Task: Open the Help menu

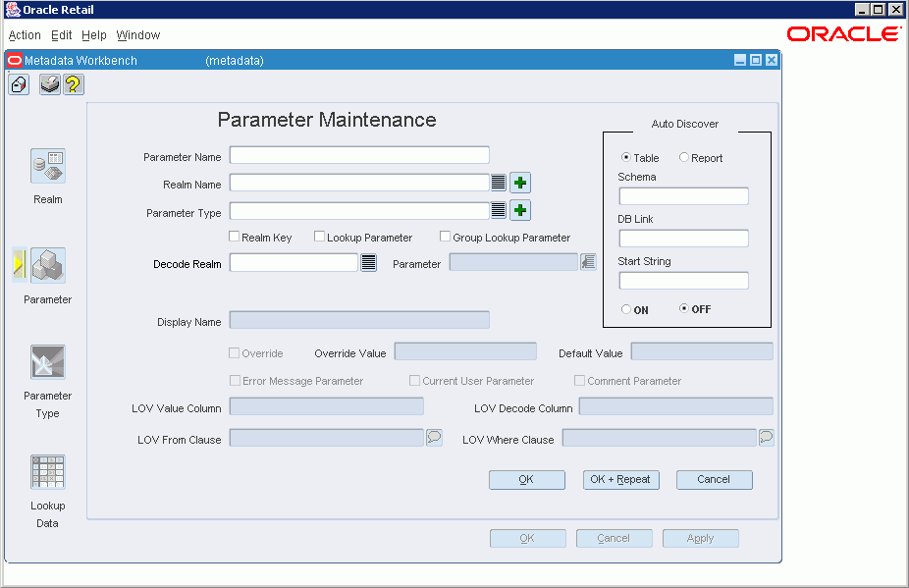Action: 94,34
